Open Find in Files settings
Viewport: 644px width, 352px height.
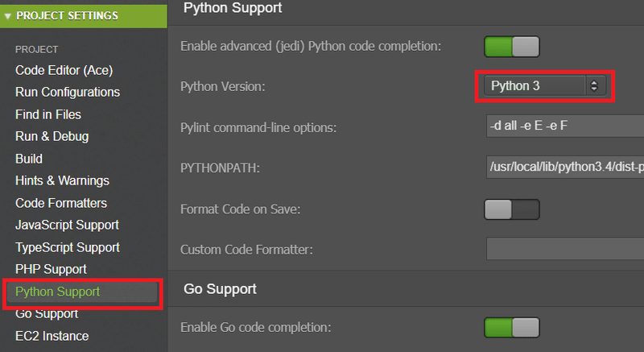pyautogui.click(x=48, y=114)
